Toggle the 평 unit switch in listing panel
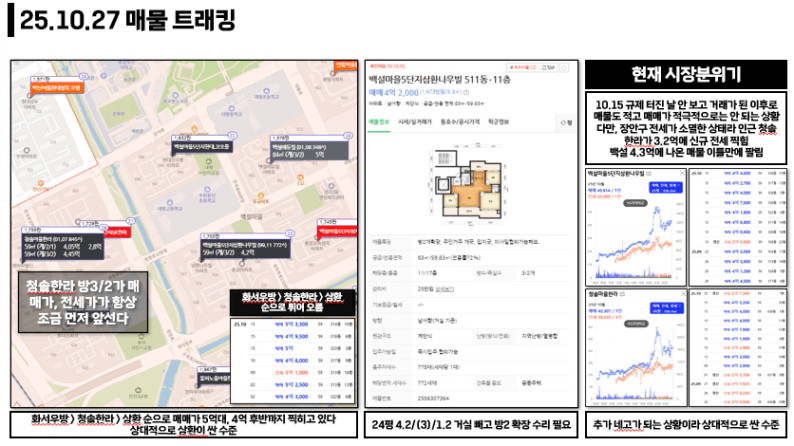 click(568, 122)
